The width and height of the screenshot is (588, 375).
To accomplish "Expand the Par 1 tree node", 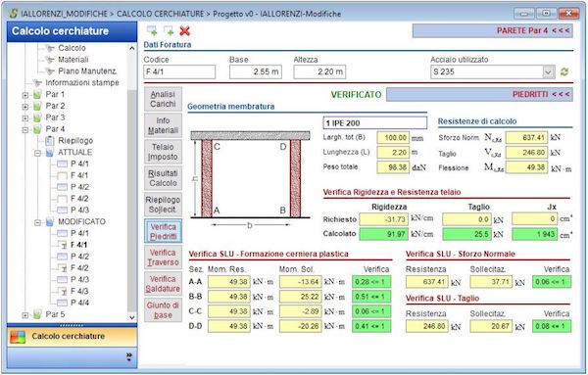I will point(25,95).
